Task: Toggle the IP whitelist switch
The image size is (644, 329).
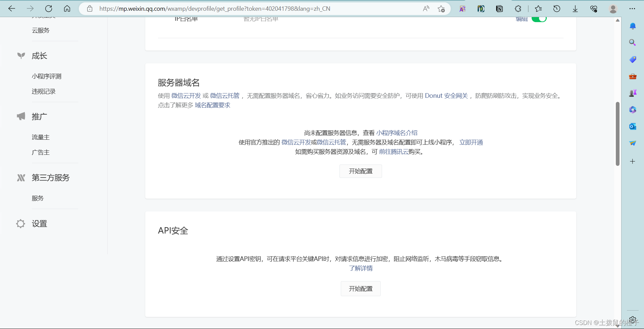Action: [x=539, y=19]
